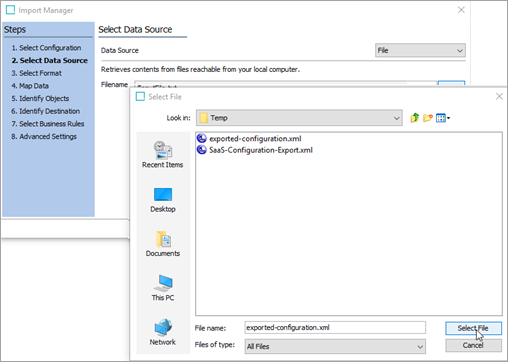Jump to Desktop location

coord(163,200)
